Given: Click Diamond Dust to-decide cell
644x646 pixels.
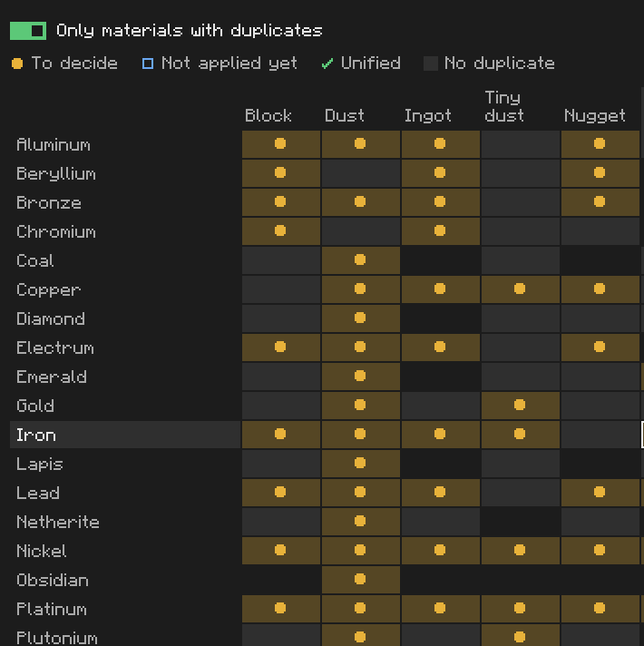Looking at the screenshot, I should click(361, 318).
